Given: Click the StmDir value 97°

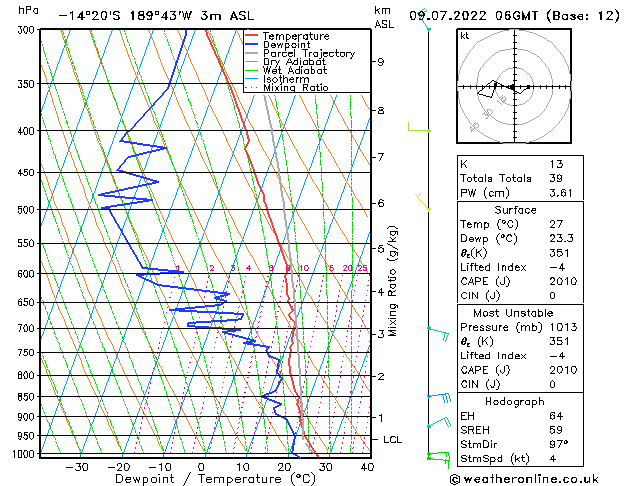Looking at the screenshot, I should click(558, 444).
